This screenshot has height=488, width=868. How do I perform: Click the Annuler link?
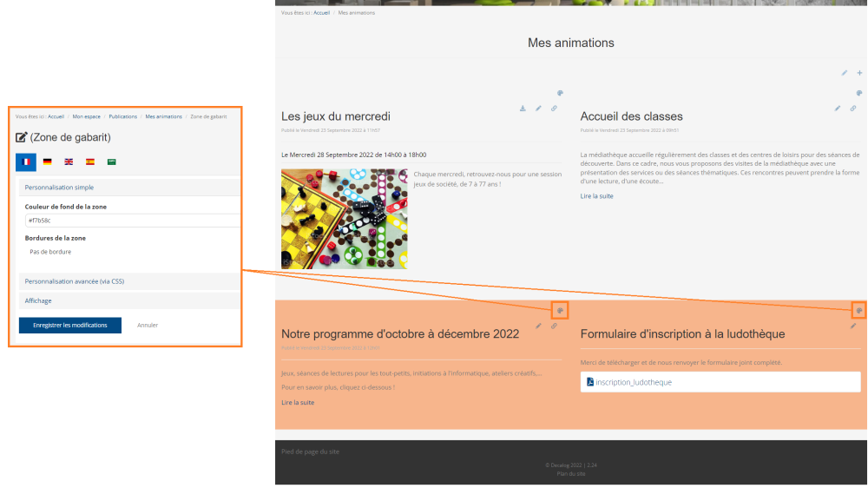[x=148, y=325]
